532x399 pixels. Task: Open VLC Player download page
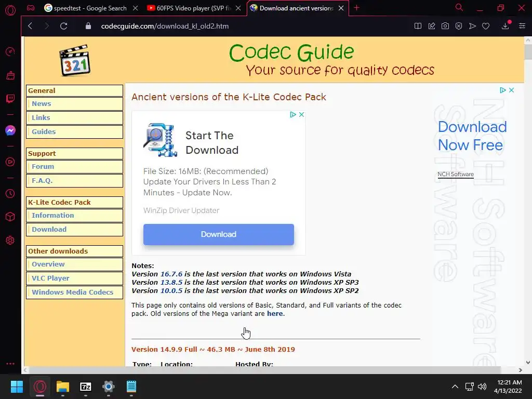tap(75, 278)
